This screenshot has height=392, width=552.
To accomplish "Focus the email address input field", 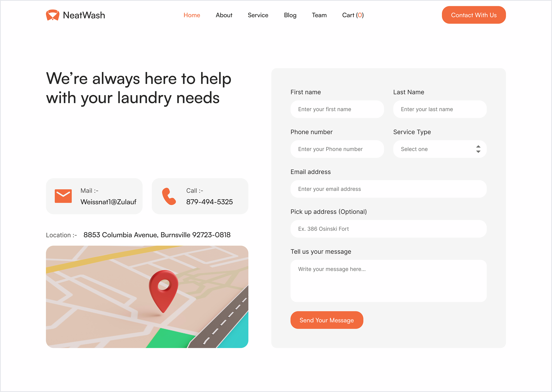I will [x=389, y=189].
